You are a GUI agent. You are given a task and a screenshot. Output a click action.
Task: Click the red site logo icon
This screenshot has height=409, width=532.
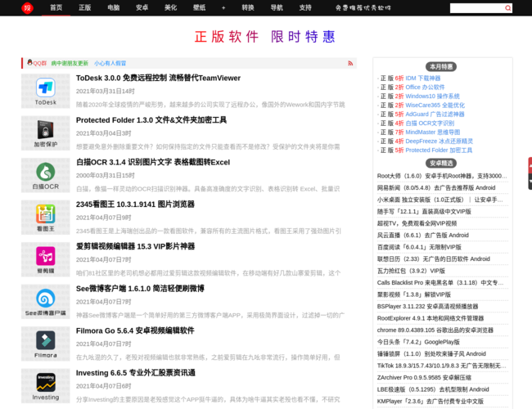tap(26, 7)
